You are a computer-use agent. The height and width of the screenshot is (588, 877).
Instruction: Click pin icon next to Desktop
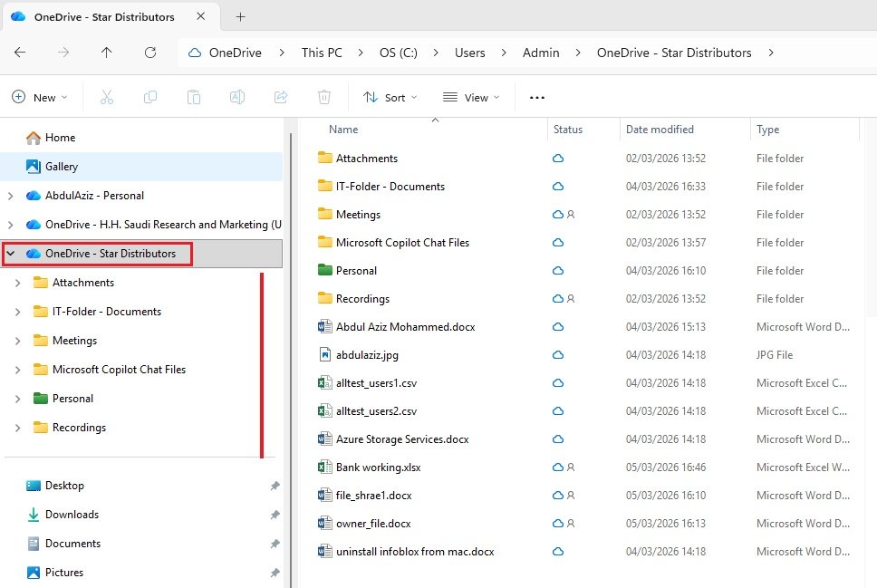[x=275, y=486]
